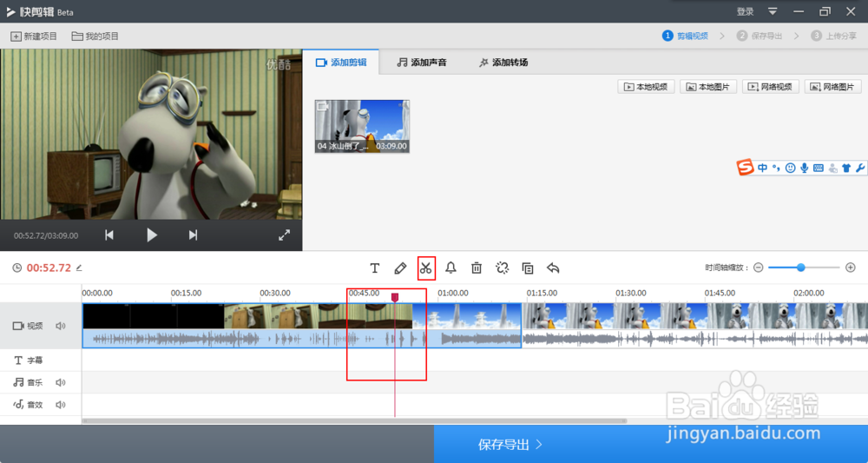Screen dimensions: 868x463
Task: Play the video preview
Action: point(152,235)
